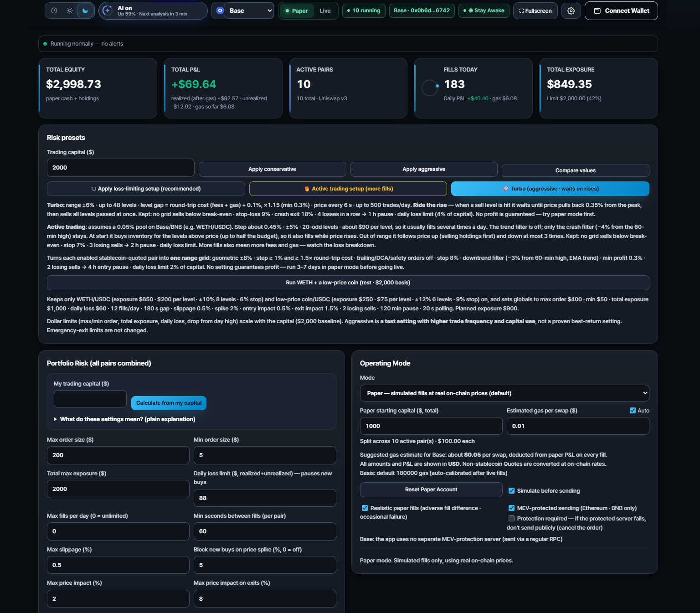Click the Base network logo icon
This screenshot has height=613, width=700.
tap(220, 10)
